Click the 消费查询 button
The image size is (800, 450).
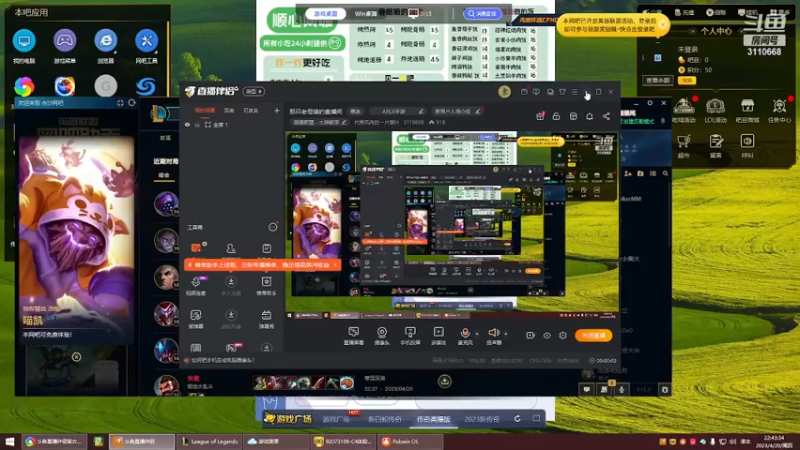482,14
